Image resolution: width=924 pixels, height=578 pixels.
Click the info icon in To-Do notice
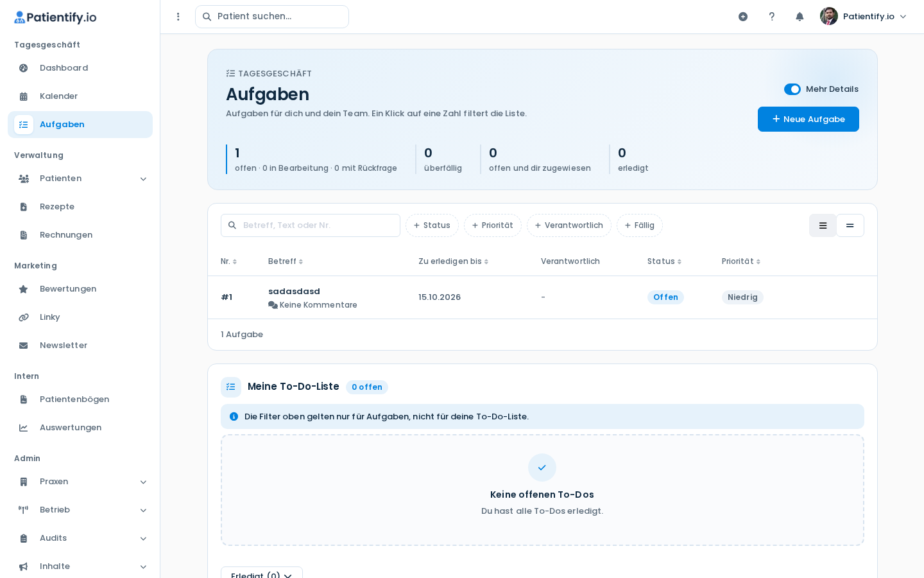(x=234, y=416)
